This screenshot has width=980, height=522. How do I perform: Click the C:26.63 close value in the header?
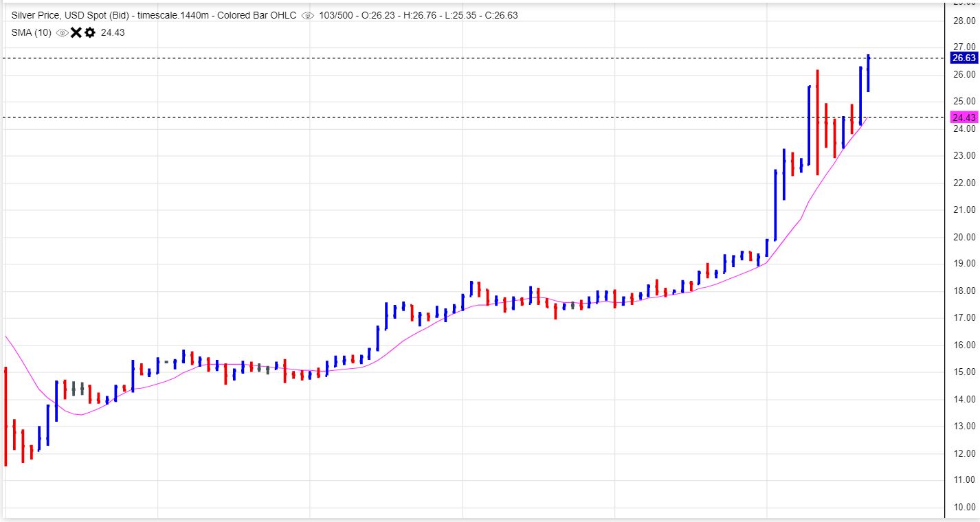point(503,15)
